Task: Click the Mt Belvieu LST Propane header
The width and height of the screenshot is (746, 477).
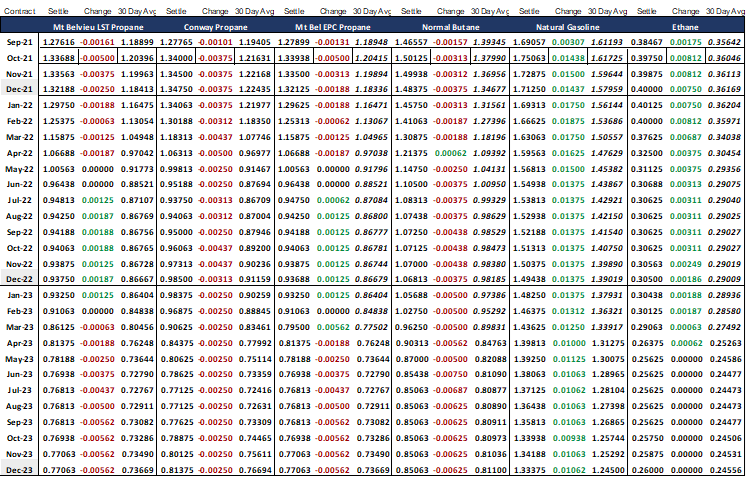Action: [x=98, y=27]
